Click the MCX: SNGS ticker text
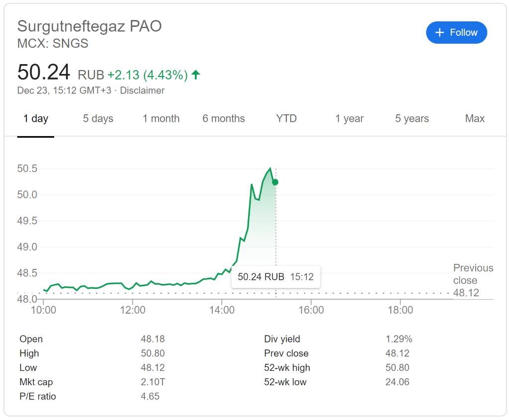509x420 pixels. 53,43
